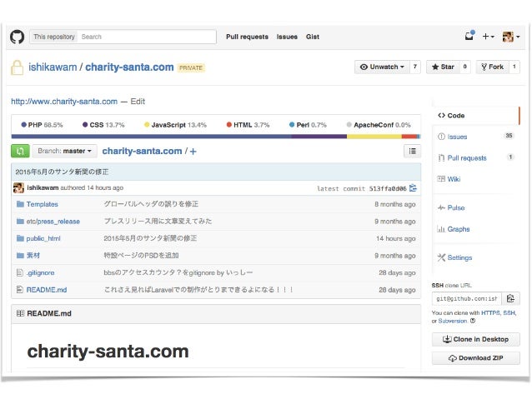Fork this repository
This screenshot has width=532, height=399.
click(493, 67)
